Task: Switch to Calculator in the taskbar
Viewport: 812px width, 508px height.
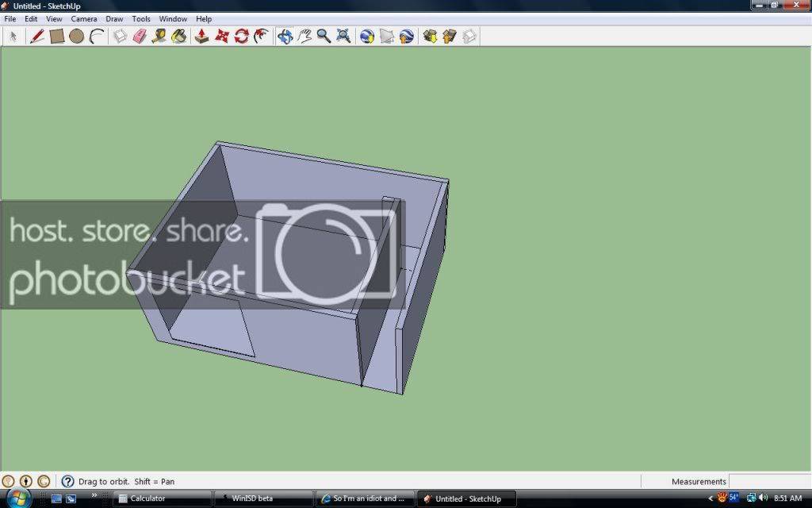Action: (x=162, y=498)
